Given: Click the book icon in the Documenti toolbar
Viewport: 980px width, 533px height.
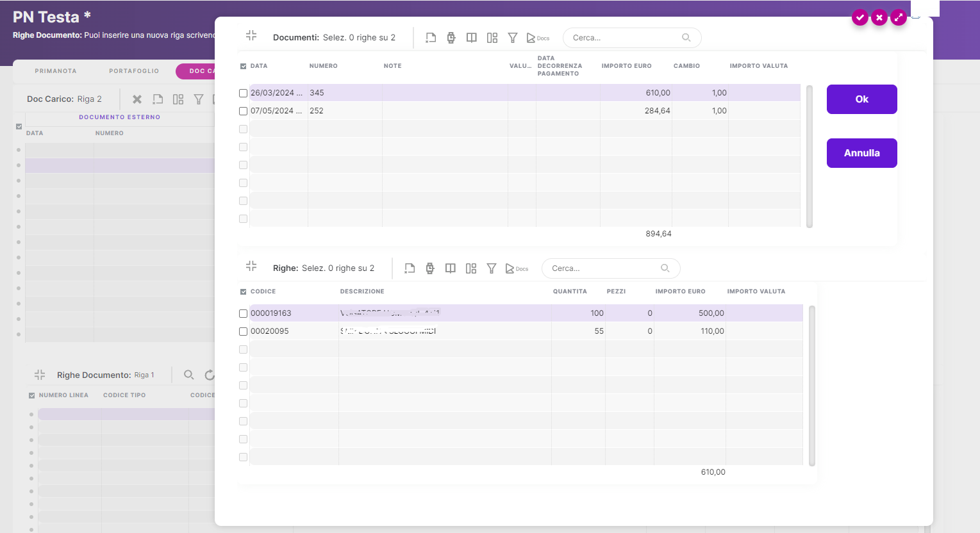Looking at the screenshot, I should [472, 38].
